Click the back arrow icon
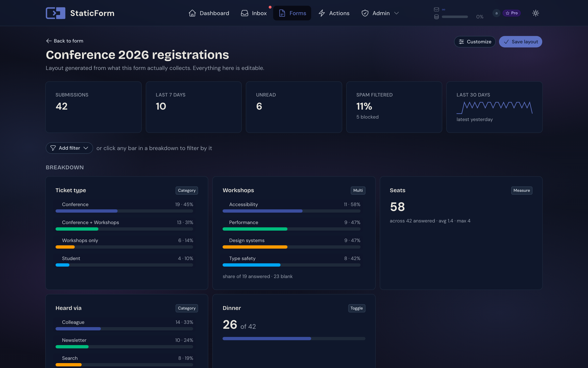The image size is (588, 368). coord(49,41)
